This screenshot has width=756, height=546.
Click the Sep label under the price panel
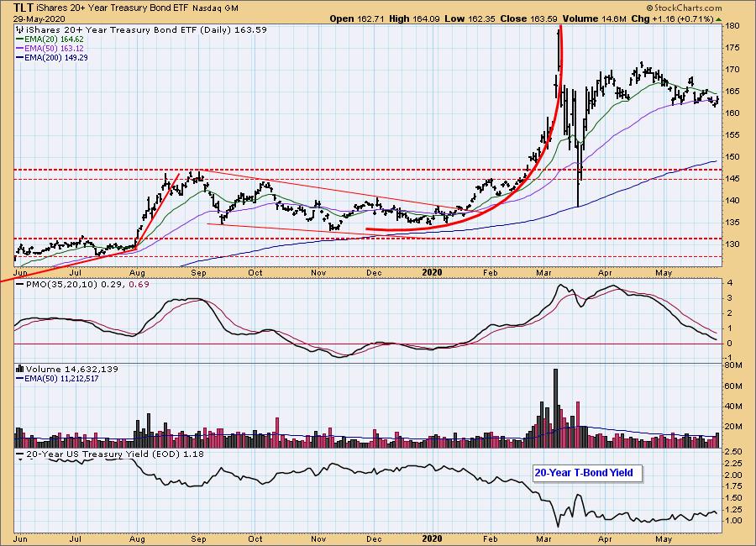coord(198,273)
